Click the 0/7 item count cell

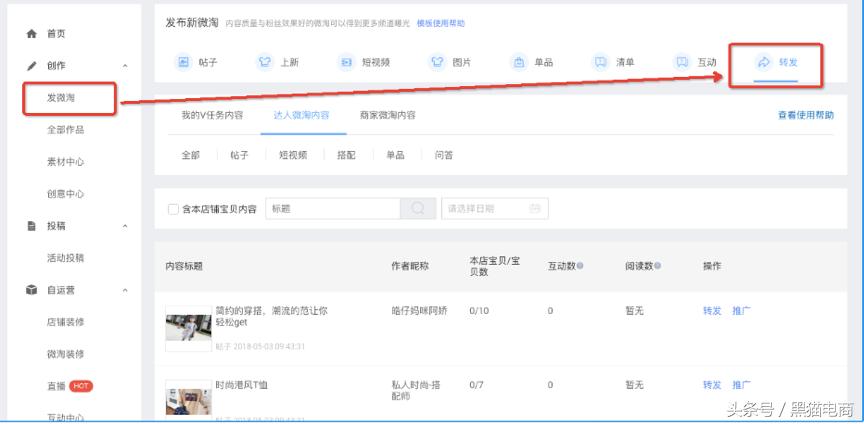[476, 385]
